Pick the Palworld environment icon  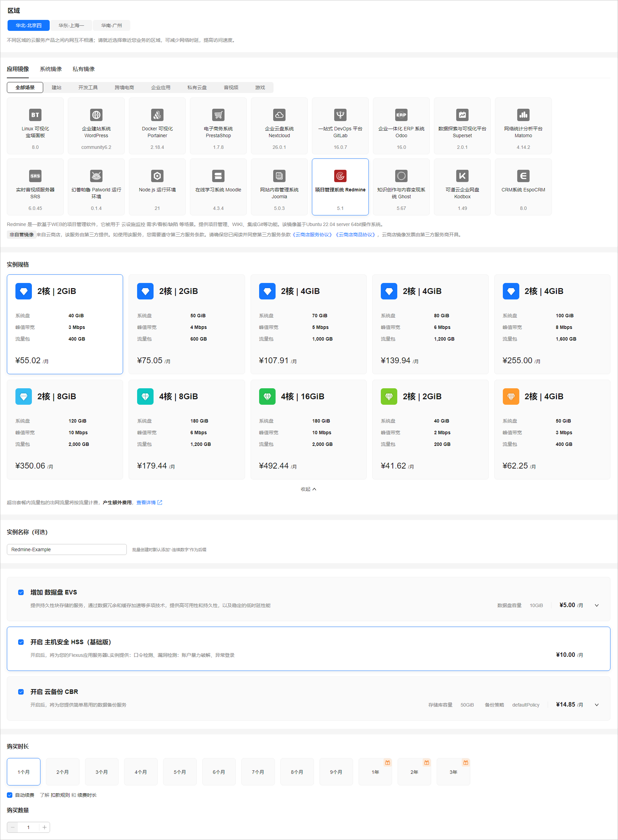96,176
